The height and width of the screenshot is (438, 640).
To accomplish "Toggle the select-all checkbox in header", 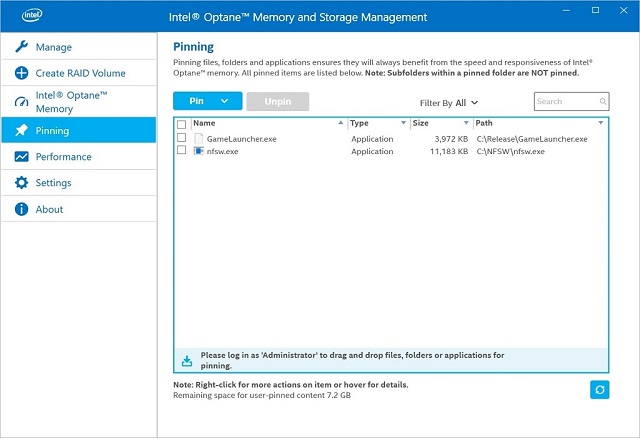I will 182,124.
